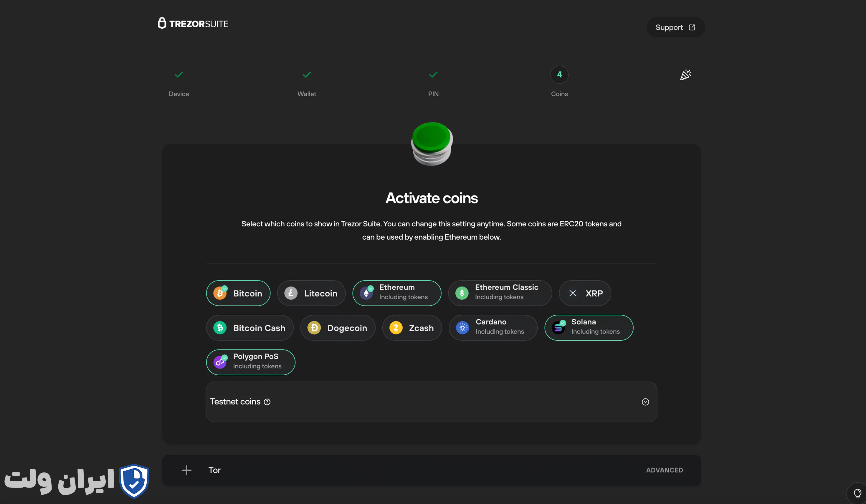Click the party popper final step icon

pos(685,74)
